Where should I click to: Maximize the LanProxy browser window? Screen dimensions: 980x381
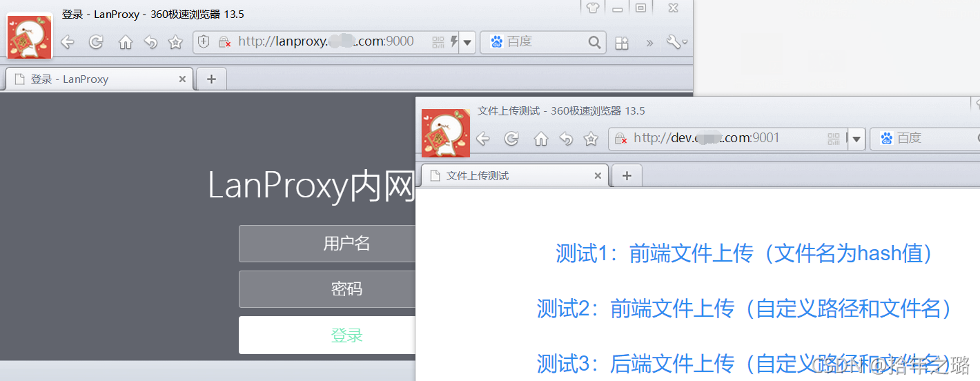(641, 8)
